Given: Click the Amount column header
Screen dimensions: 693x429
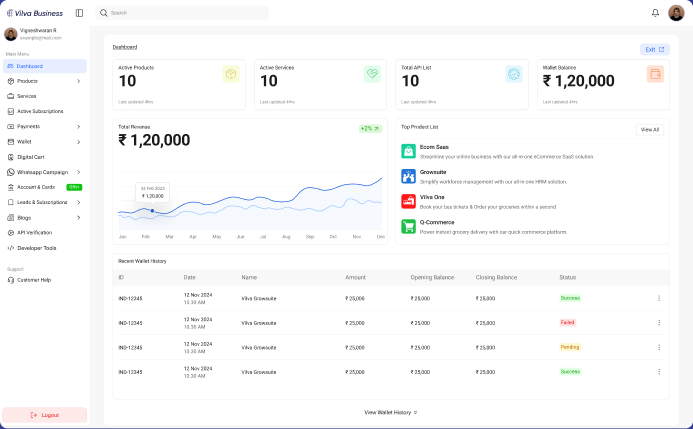Looking at the screenshot, I should 355,277.
